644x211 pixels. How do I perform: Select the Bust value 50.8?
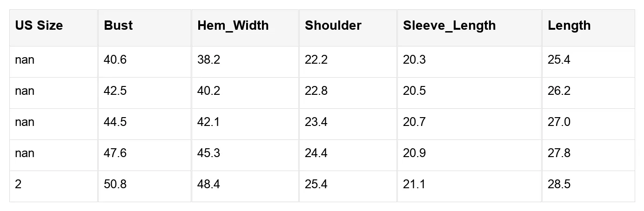pyautogui.click(x=115, y=185)
